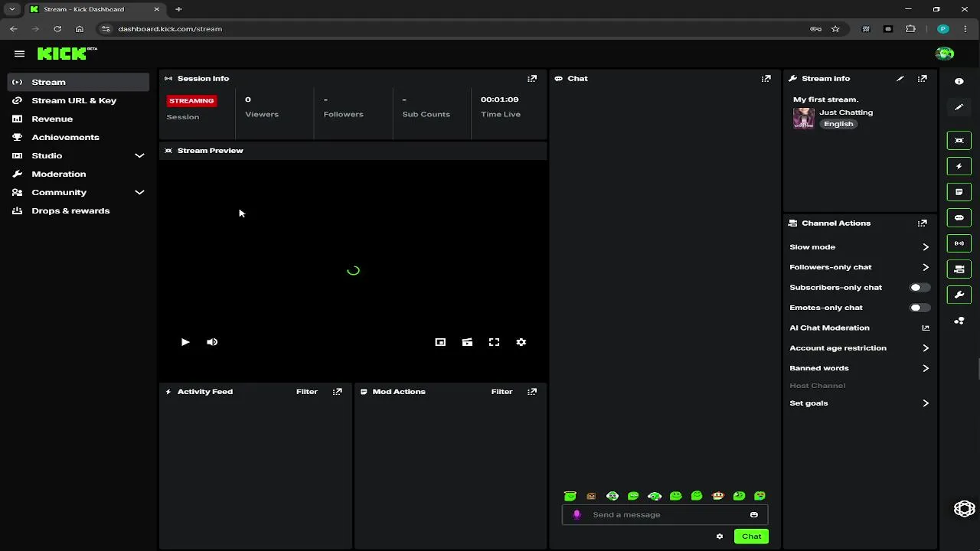Open the user avatar menu at top right
Screen dimensions: 980x551
pos(944,54)
